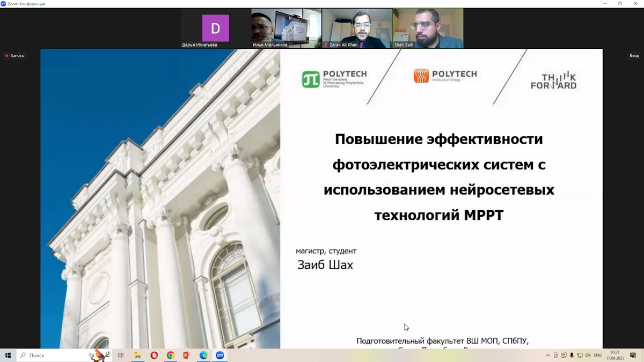Click the технологий MPPT line
Image resolution: width=644 pixels, height=362 pixels.
(x=439, y=216)
